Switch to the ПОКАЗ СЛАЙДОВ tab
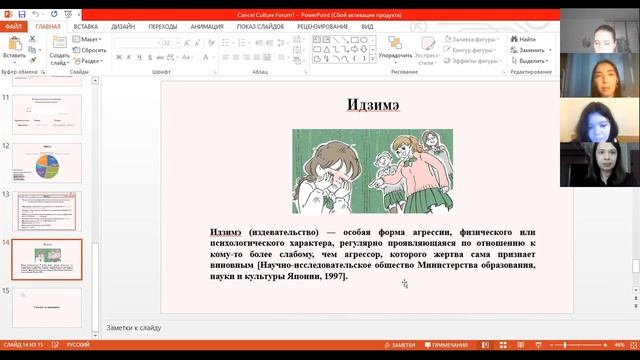Image resolution: width=640 pixels, height=360 pixels. (260, 27)
